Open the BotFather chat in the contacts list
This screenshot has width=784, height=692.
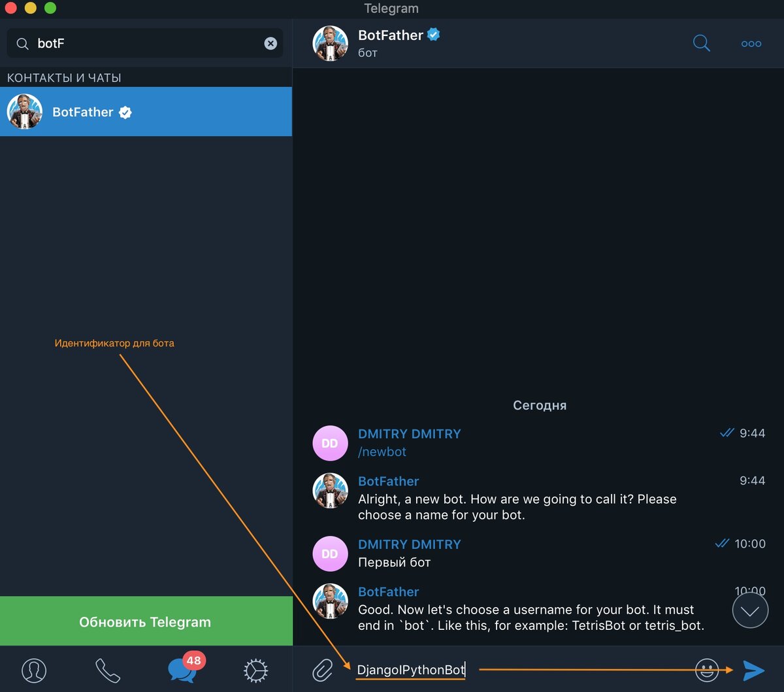point(146,112)
